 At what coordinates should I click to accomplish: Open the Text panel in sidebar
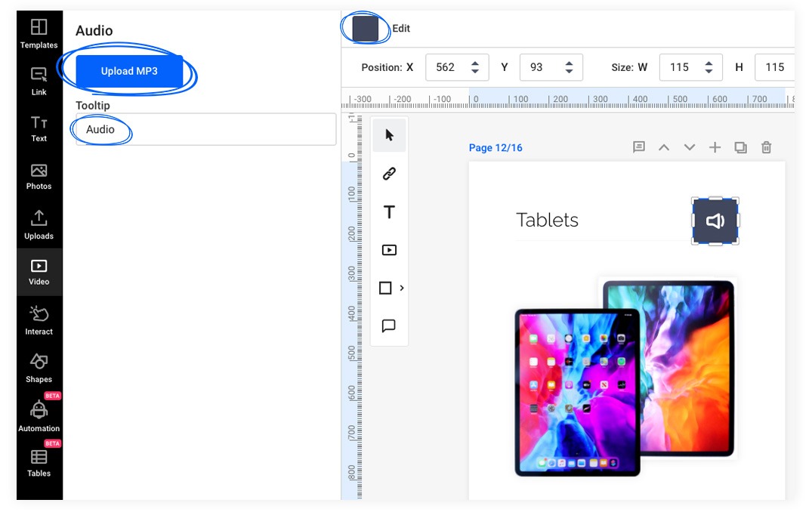point(39,129)
